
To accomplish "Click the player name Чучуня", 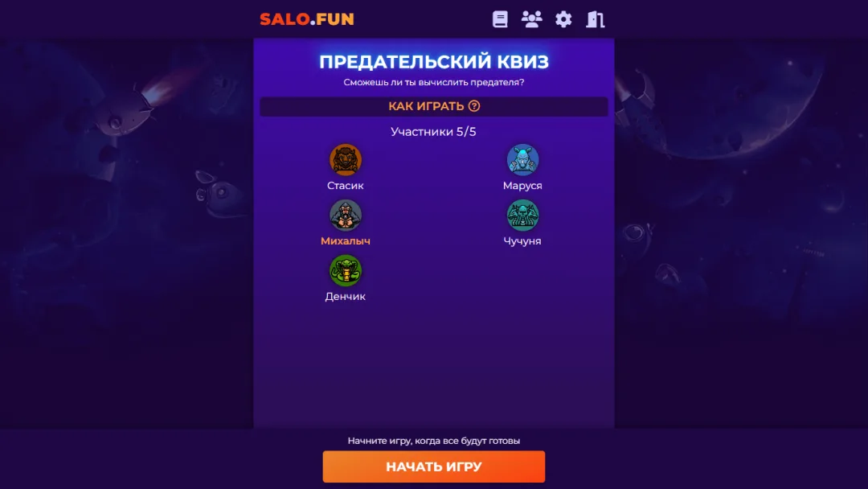I will (522, 241).
